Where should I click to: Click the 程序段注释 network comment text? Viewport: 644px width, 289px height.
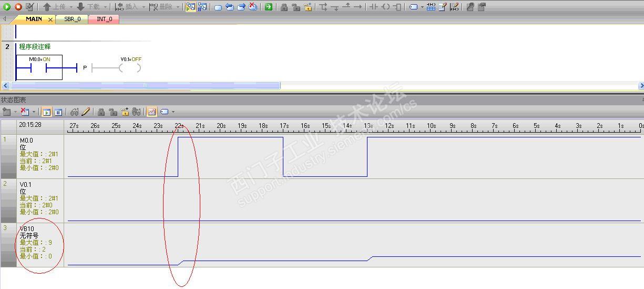click(35, 46)
